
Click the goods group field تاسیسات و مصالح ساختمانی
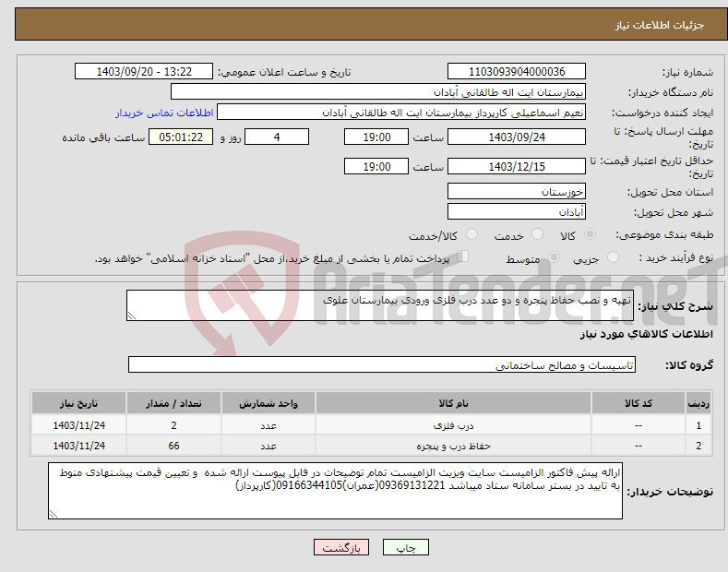[x=382, y=365]
